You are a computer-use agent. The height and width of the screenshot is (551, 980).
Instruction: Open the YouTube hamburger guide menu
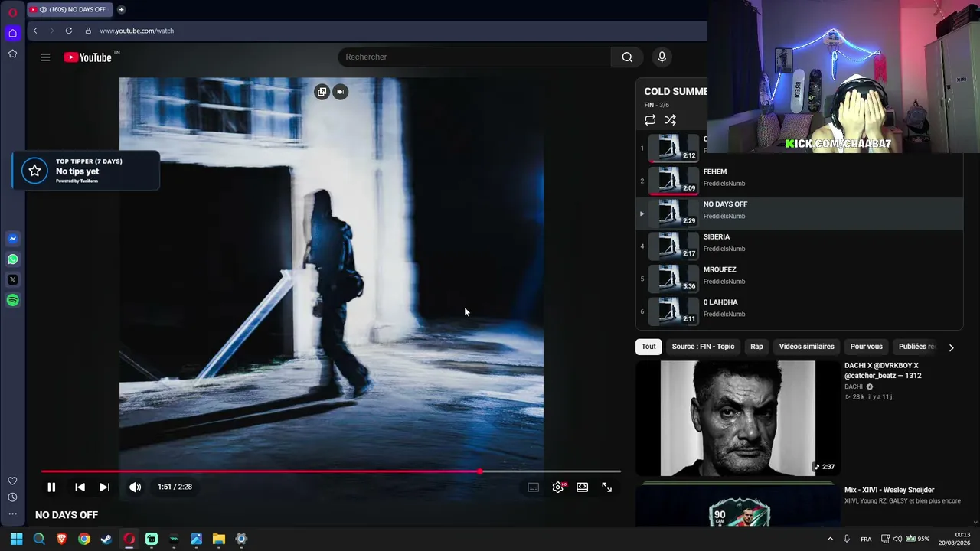click(x=45, y=57)
